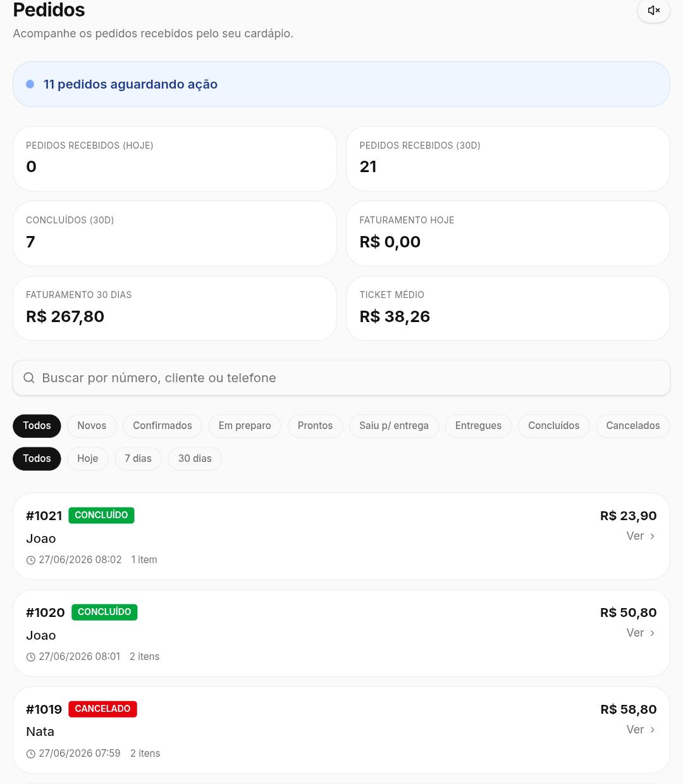The width and height of the screenshot is (683, 784).
Task: Filter by Saiu p/ entrega
Action: (x=394, y=426)
